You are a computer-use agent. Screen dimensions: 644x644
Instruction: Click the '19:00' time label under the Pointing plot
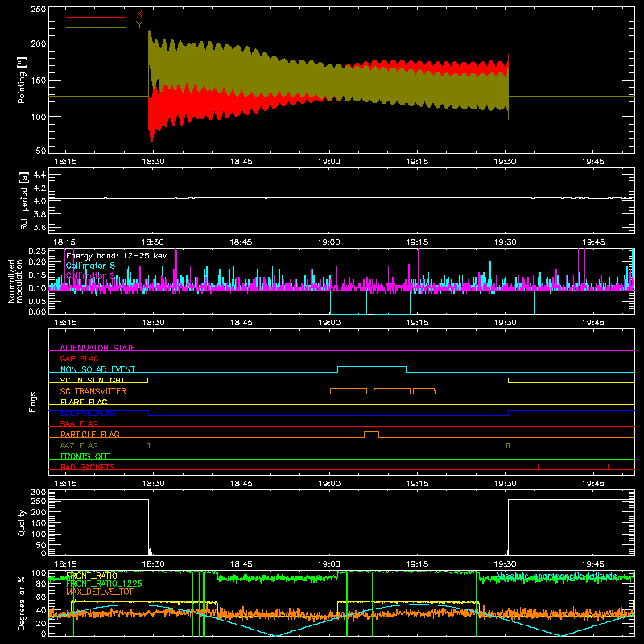pos(329,162)
